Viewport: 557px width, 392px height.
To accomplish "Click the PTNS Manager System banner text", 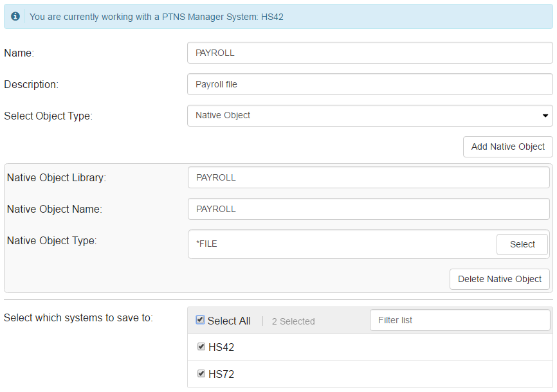I will click(156, 17).
